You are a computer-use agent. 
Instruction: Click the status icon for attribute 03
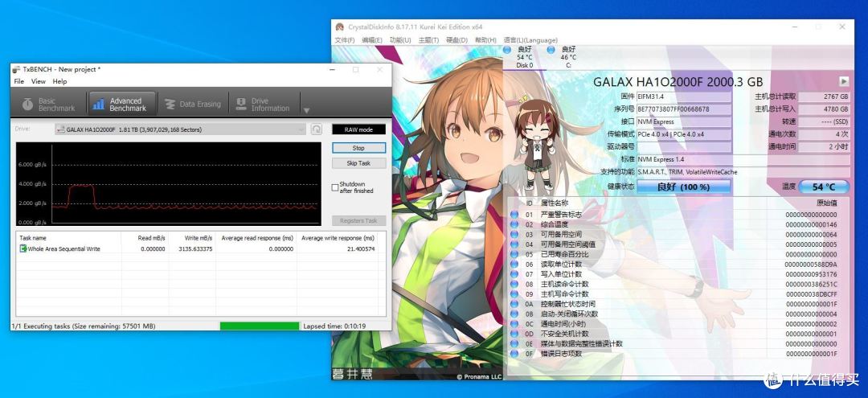[514, 235]
